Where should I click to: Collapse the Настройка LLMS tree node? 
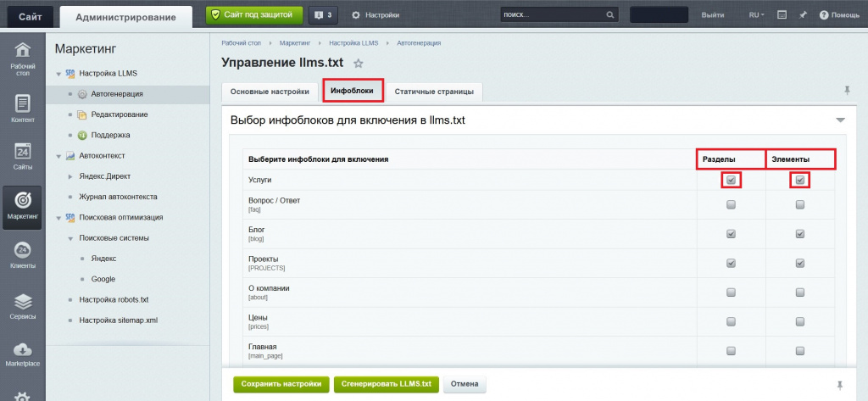tap(58, 74)
